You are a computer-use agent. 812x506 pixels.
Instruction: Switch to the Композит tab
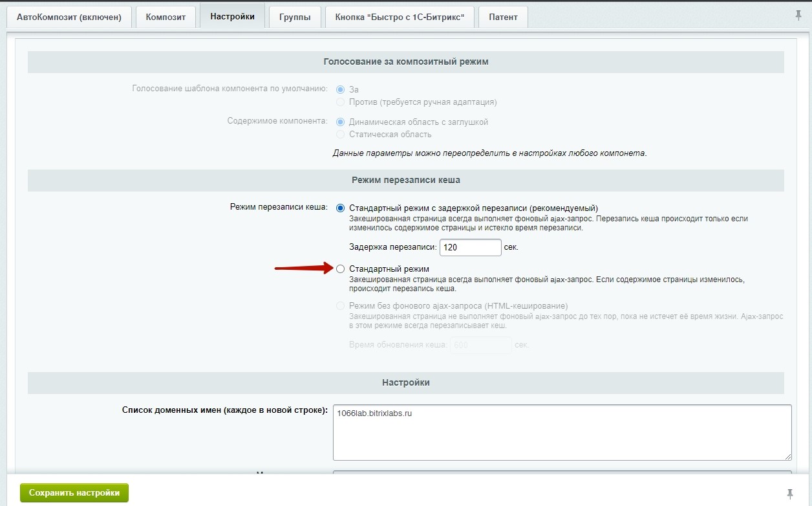click(166, 17)
